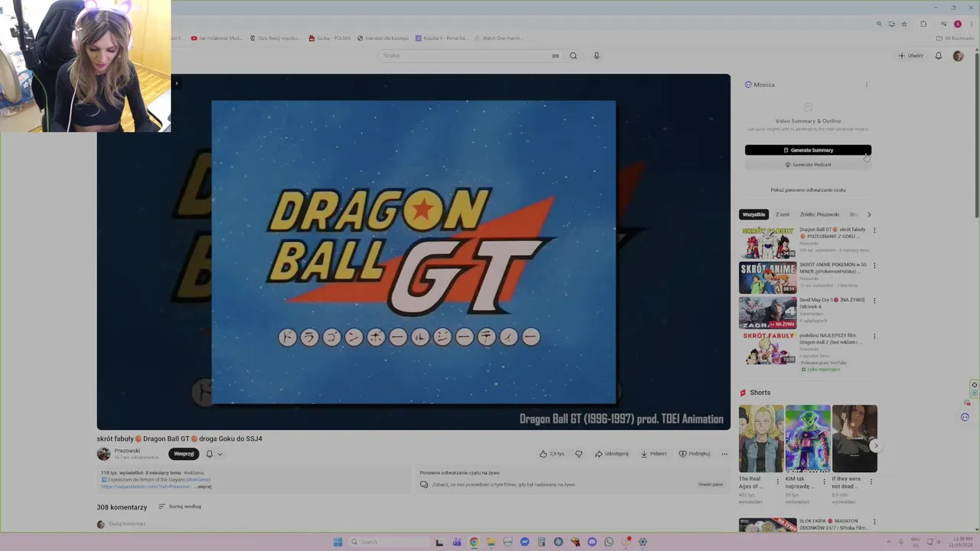Image resolution: width=980 pixels, height=551 pixels.
Task: Open the Chrome extensions puzzle icon
Action: click(923, 24)
